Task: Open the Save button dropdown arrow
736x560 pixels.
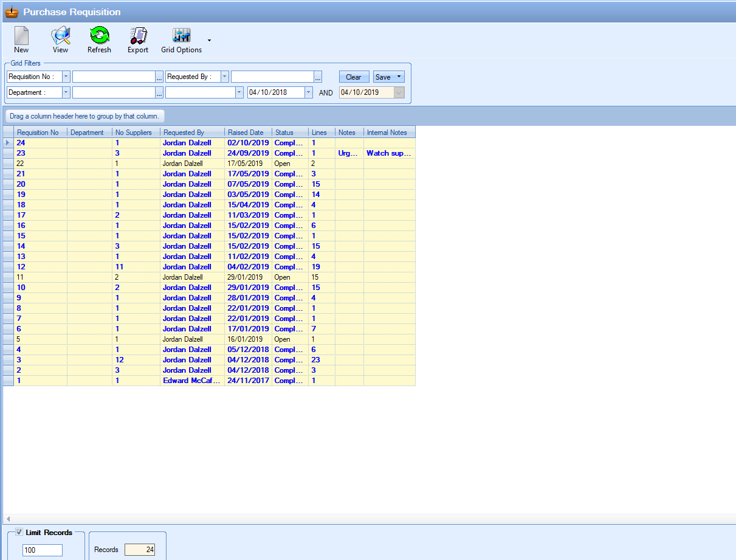Action: 399,77
